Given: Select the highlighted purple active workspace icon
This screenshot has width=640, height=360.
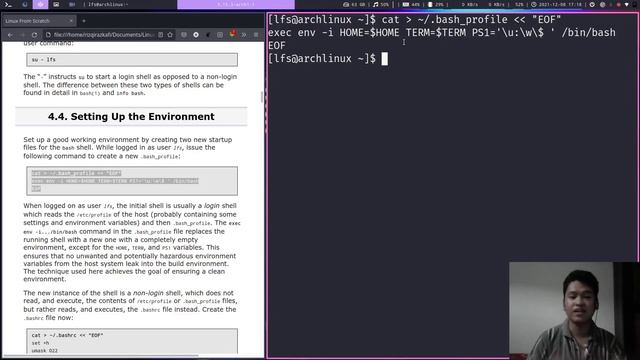Looking at the screenshot, I should [x=40, y=4].
